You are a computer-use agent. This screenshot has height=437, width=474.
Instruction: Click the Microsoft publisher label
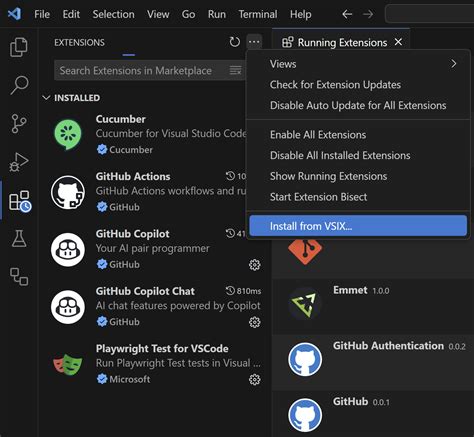[130, 379]
